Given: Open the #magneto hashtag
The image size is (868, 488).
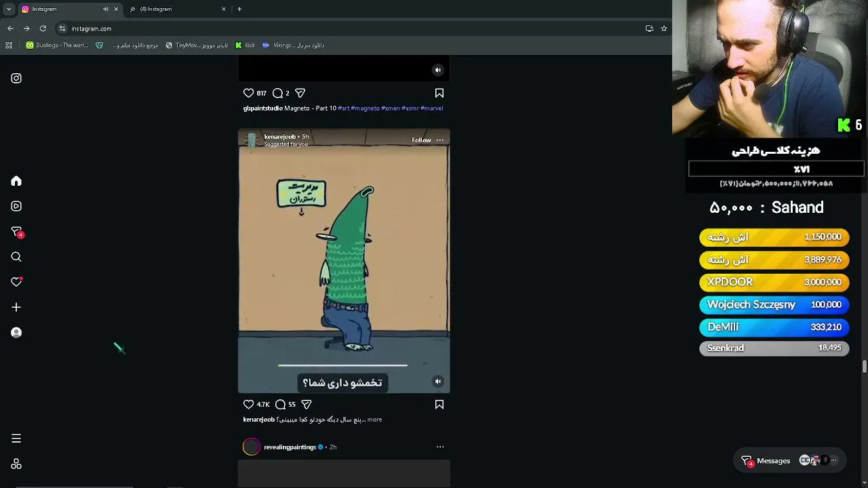Looking at the screenshot, I should [366, 108].
